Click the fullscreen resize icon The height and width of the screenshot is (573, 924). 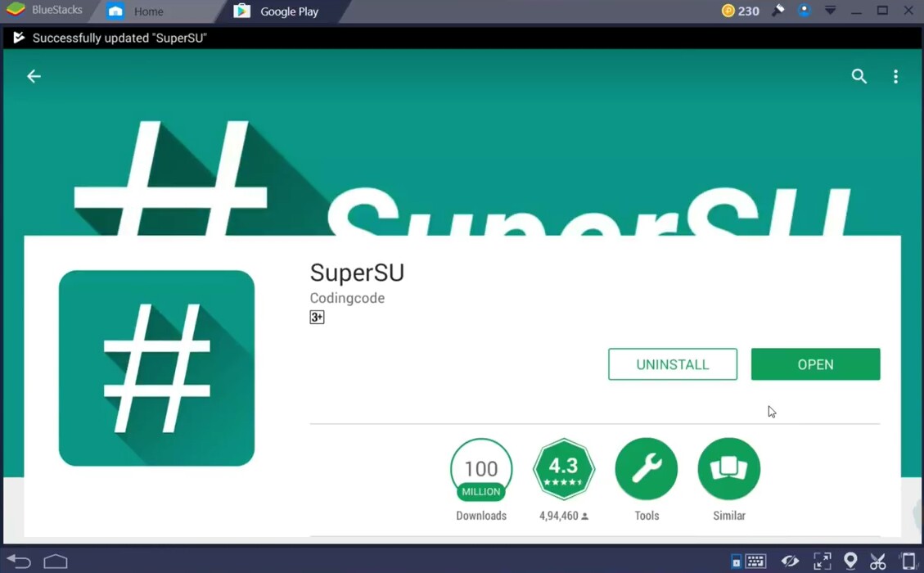(822, 561)
